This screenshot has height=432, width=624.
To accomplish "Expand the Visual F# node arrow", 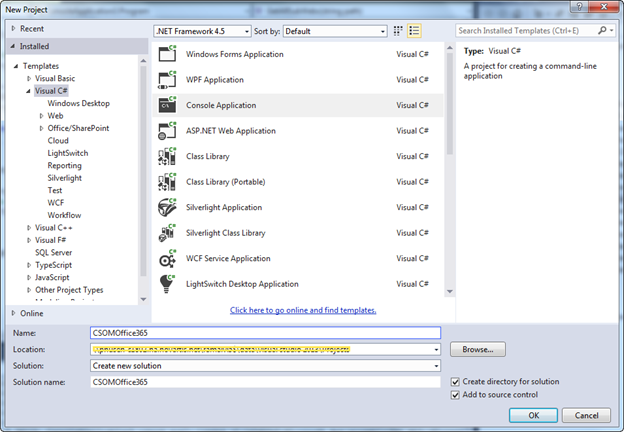I will click(29, 240).
